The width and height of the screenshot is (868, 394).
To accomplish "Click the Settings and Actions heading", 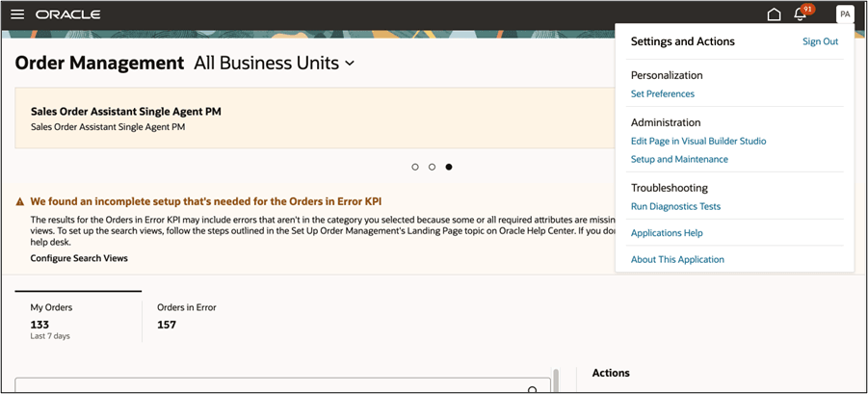I will point(683,41).
